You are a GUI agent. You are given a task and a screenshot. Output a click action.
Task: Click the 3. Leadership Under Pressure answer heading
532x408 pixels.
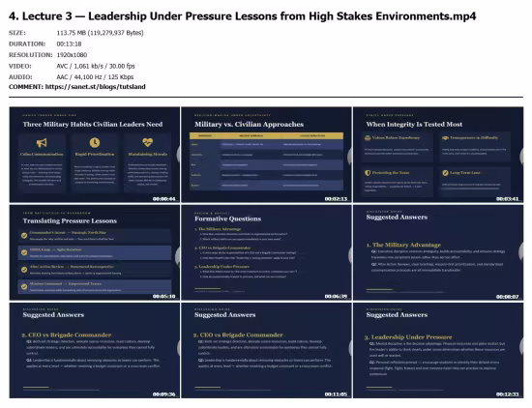pyautogui.click(x=408, y=337)
